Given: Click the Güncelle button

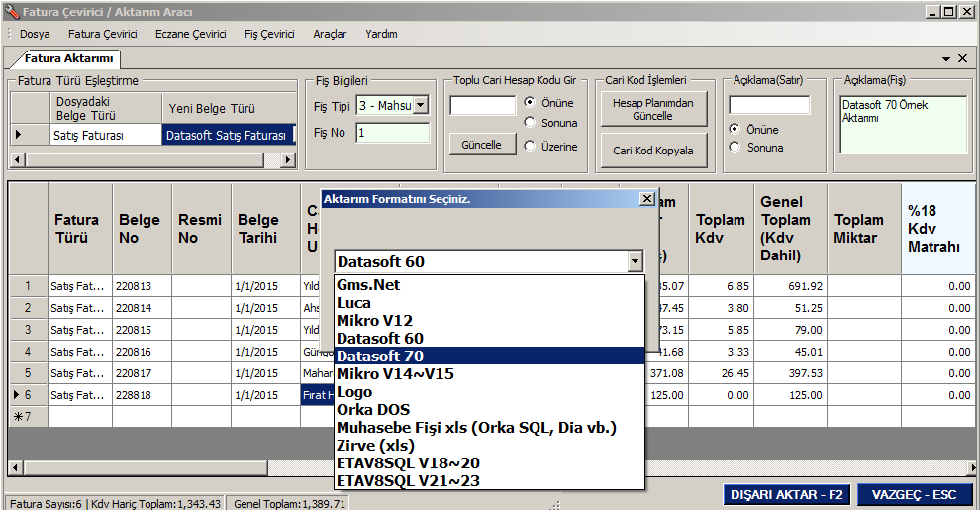Looking at the screenshot, I should (482, 145).
